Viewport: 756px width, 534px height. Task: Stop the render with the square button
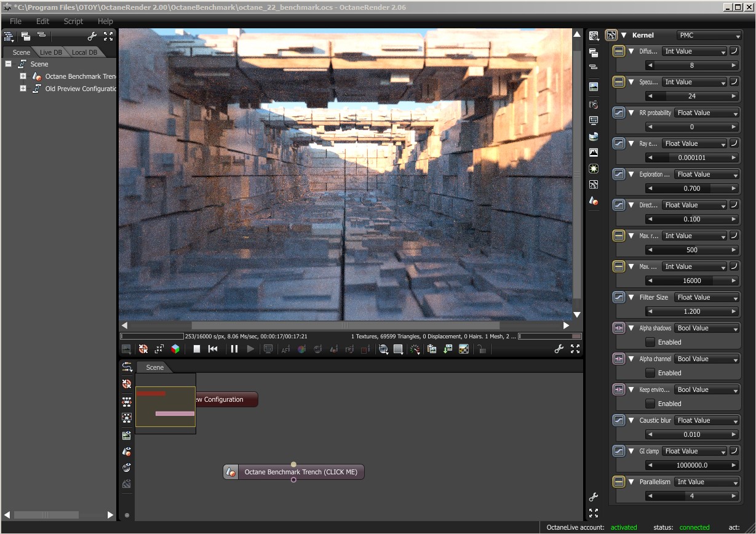point(197,349)
